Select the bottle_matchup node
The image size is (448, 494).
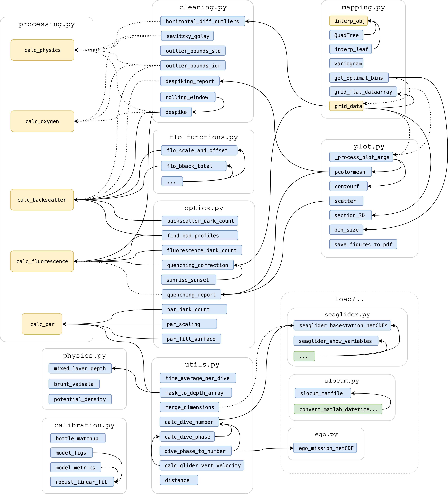coord(78,438)
